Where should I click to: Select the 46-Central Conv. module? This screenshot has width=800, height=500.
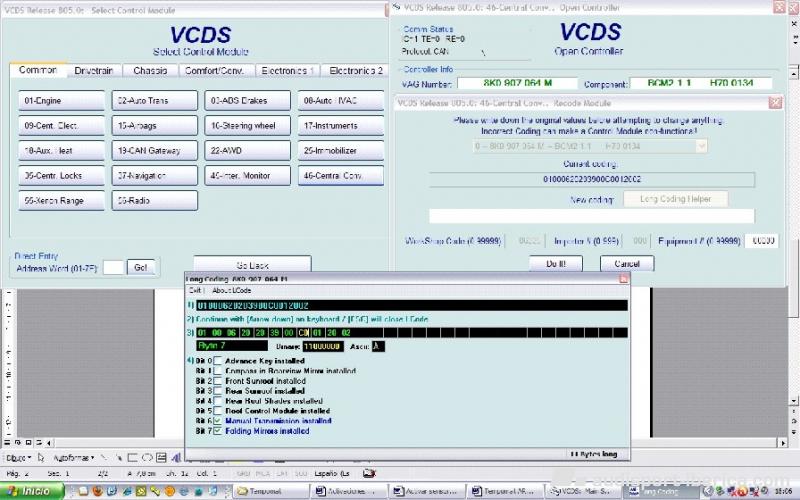tap(340, 175)
